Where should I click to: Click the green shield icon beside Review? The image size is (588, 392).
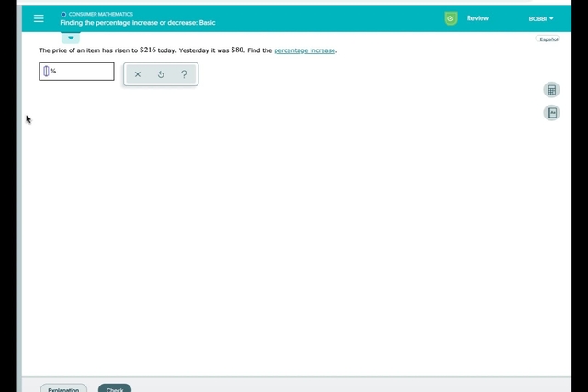450,18
